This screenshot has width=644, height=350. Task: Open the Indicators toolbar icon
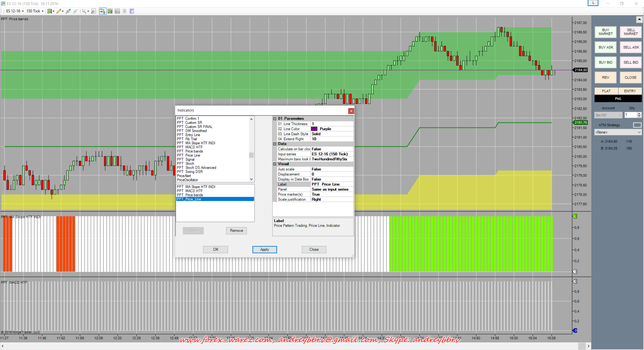click(117, 11)
